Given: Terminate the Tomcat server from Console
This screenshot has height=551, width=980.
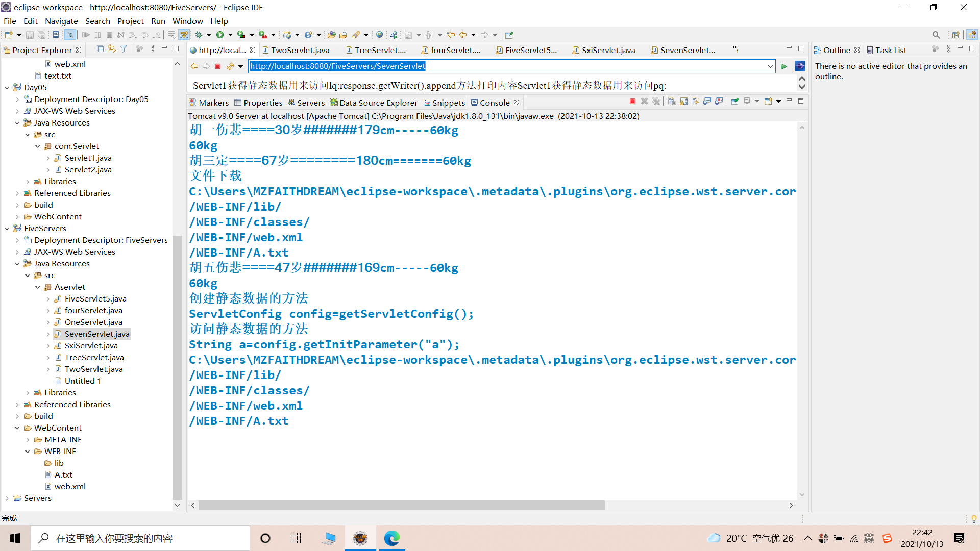Looking at the screenshot, I should pyautogui.click(x=632, y=102).
